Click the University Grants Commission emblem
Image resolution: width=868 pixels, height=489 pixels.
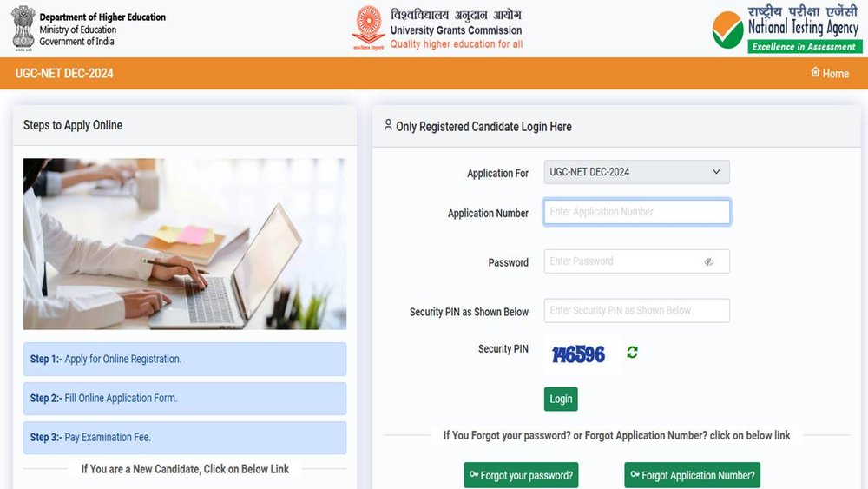pyautogui.click(x=368, y=28)
